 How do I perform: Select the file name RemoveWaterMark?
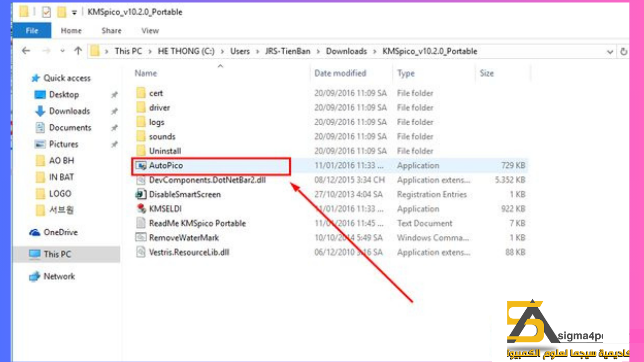[184, 238]
